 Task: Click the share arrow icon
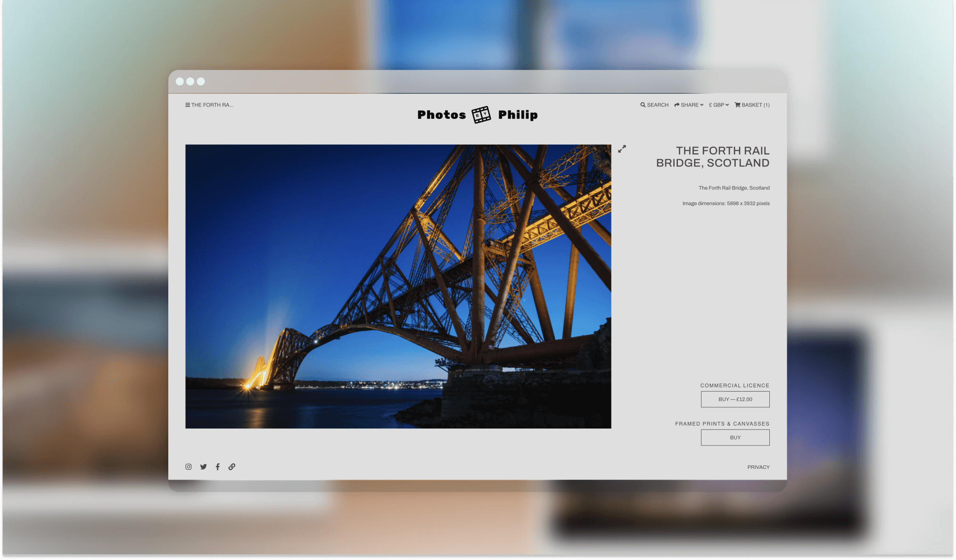[x=676, y=105]
